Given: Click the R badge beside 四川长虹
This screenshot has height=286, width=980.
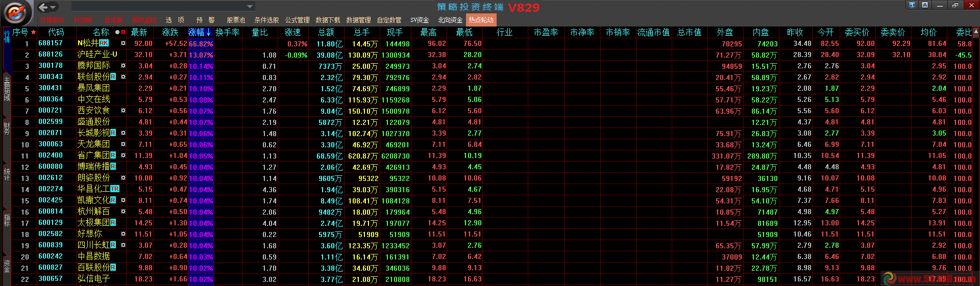Looking at the screenshot, I should pos(113,245).
